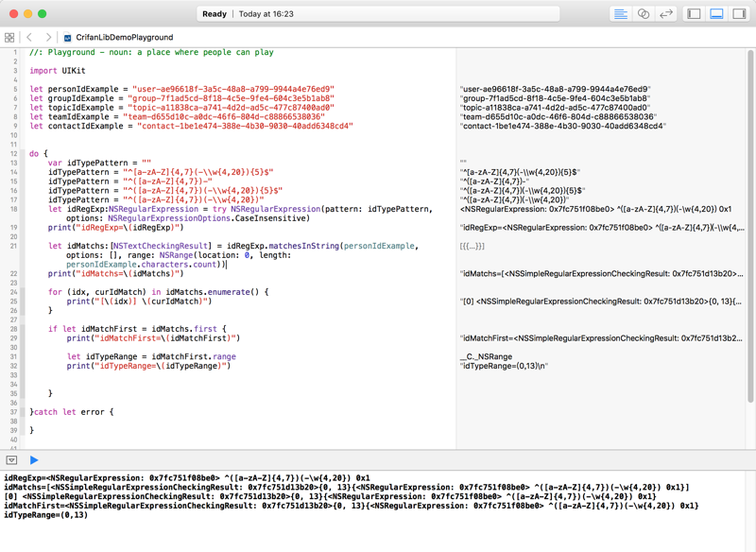Viewport: 756px width, 552px height.
Task: Show the Assistant editor
Action: (x=644, y=14)
